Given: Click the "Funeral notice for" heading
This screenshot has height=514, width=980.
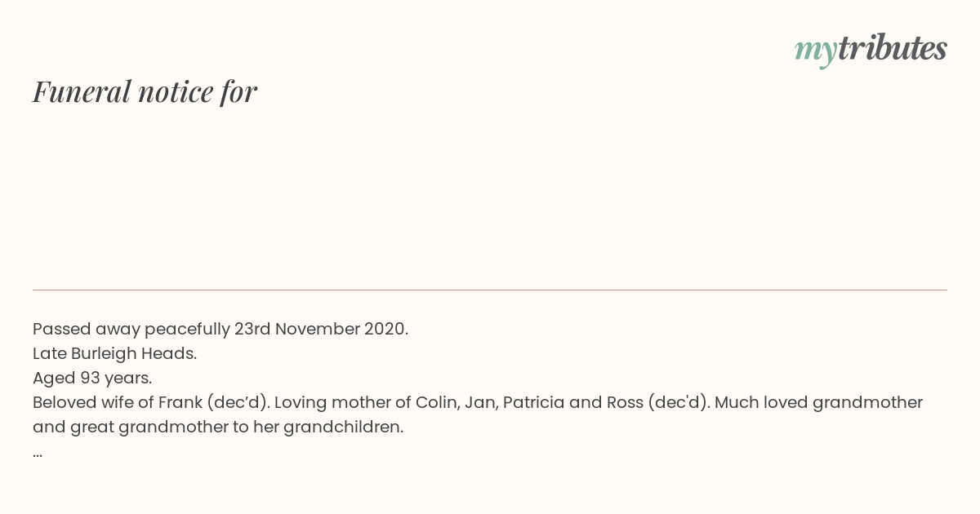Looking at the screenshot, I should point(145,91).
